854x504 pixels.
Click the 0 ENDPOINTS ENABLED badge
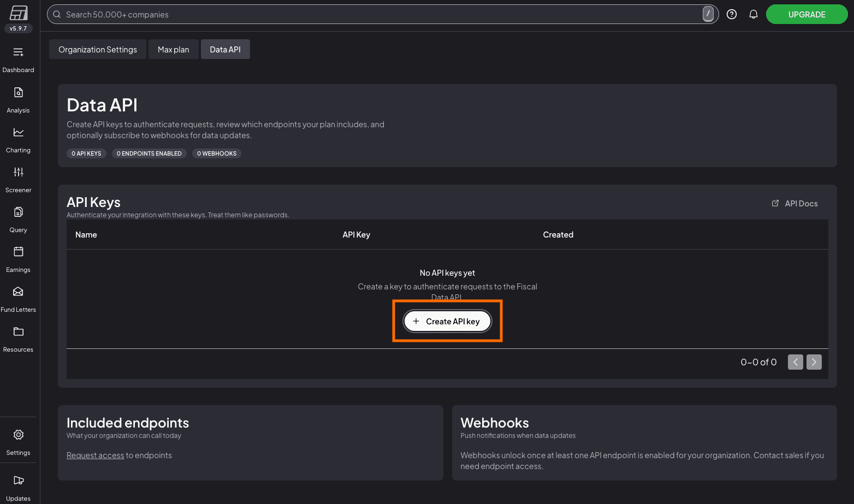(x=149, y=153)
